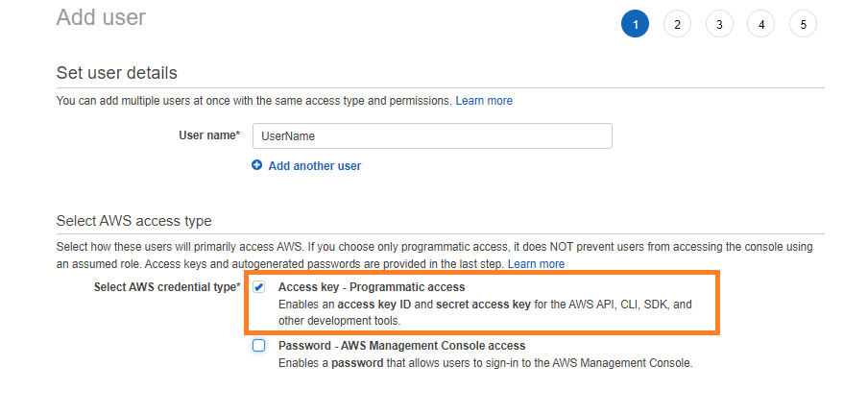Jump to step 3 circle
The width and height of the screenshot is (868, 415).
click(x=719, y=24)
